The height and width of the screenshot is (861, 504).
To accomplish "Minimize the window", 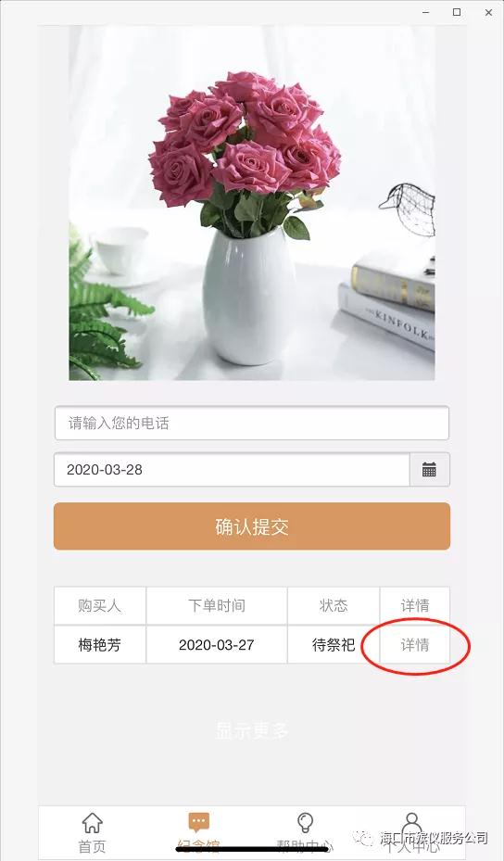I will click(x=425, y=12).
